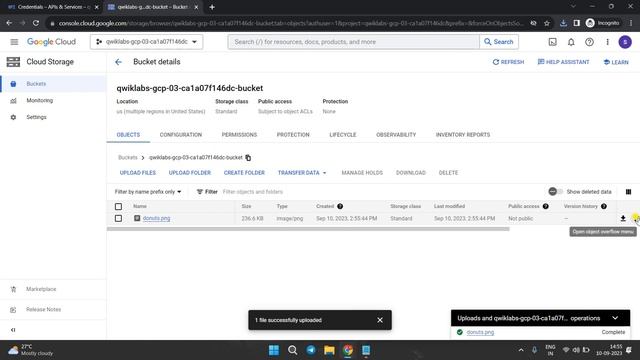Show hidden system tray icons
The image size is (640, 360).
(x=521, y=350)
